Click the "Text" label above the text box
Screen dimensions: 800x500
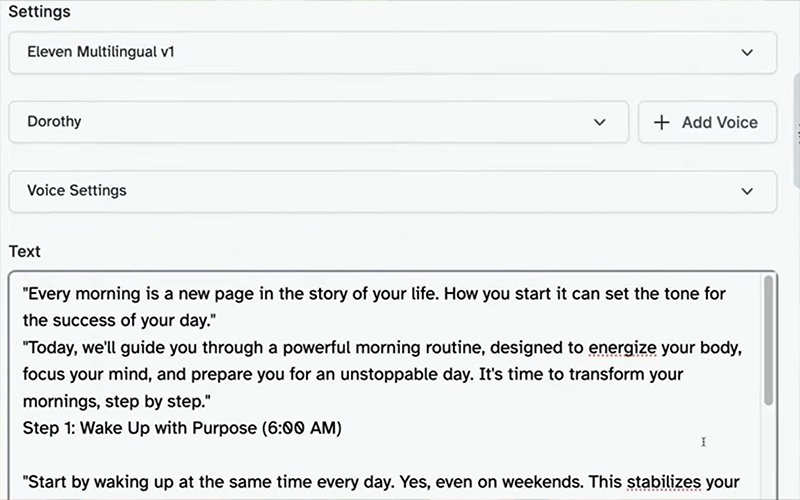[25, 252]
